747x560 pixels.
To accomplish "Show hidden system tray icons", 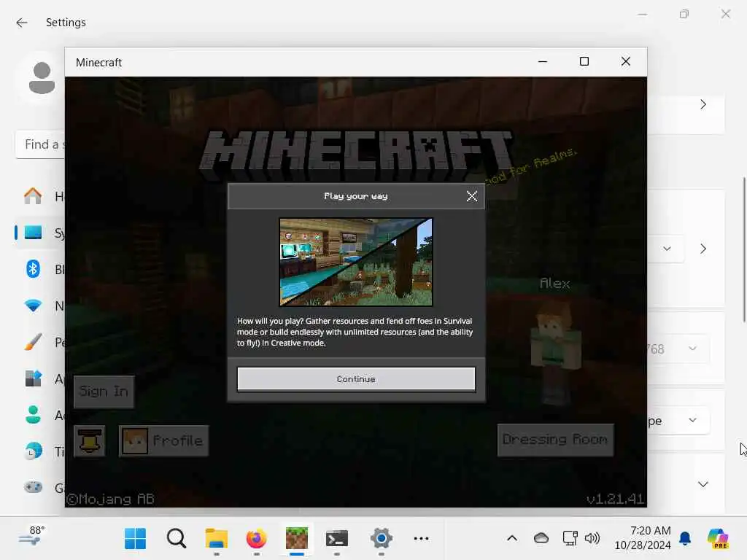I will (511, 539).
